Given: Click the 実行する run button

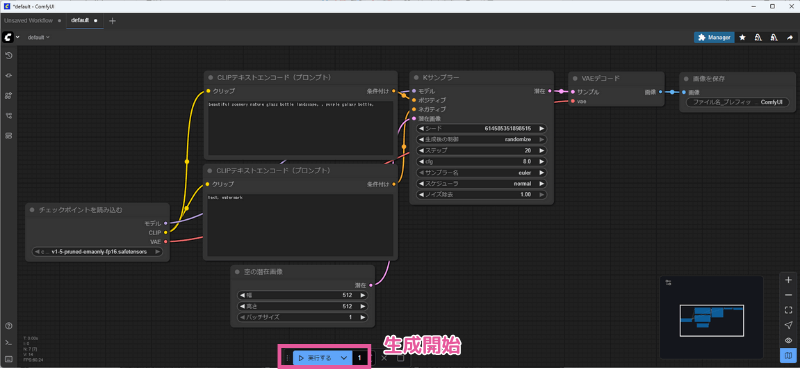Looking at the screenshot, I should tap(315, 358).
